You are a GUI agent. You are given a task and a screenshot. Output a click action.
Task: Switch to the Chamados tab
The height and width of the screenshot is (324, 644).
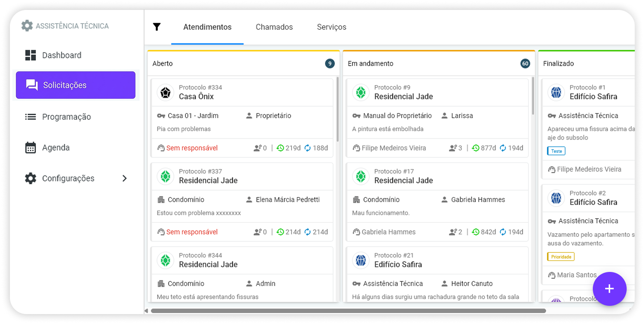274,26
